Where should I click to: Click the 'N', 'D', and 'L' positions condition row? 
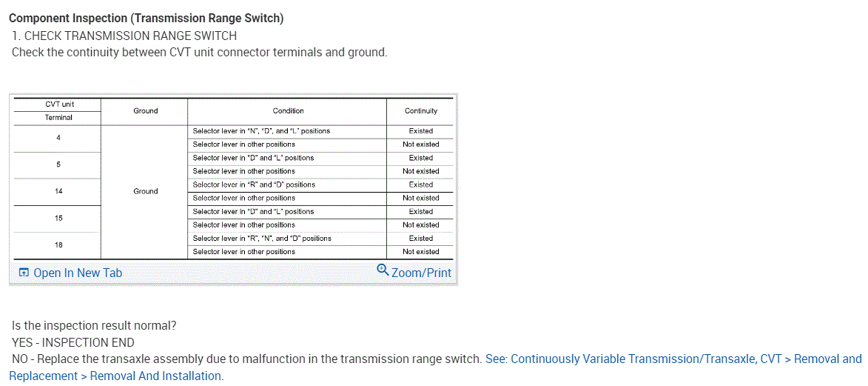pyautogui.click(x=261, y=131)
